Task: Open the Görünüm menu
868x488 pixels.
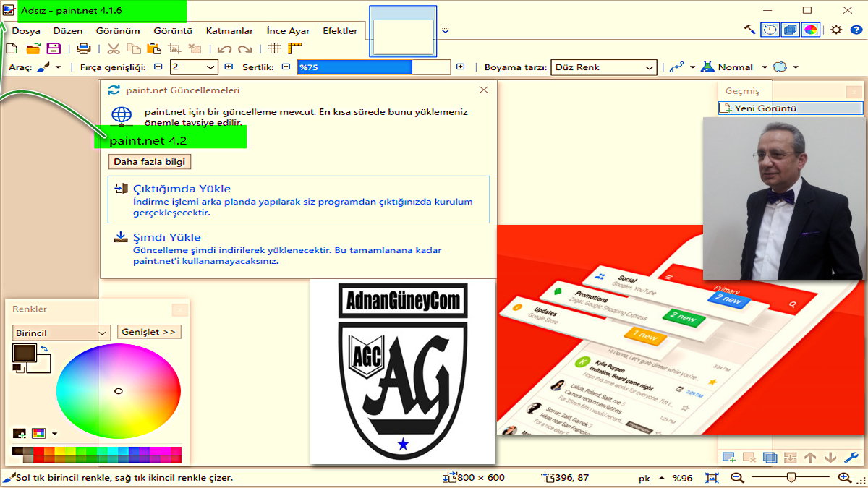Action: pyautogui.click(x=118, y=31)
